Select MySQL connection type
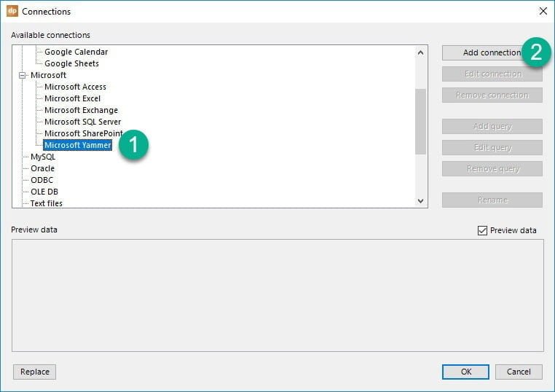Screen dimensions: 555x392 tap(43, 157)
